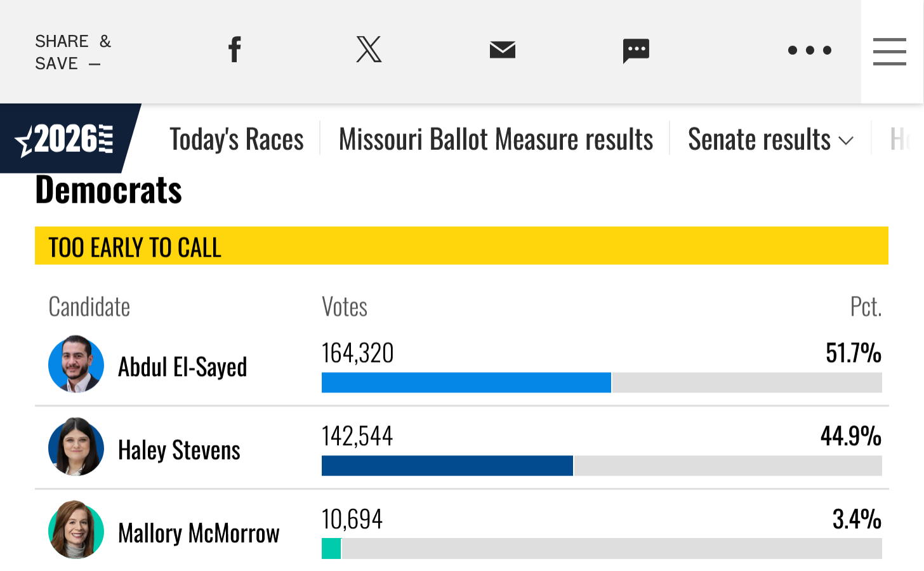Share by email envelope icon

coord(503,50)
